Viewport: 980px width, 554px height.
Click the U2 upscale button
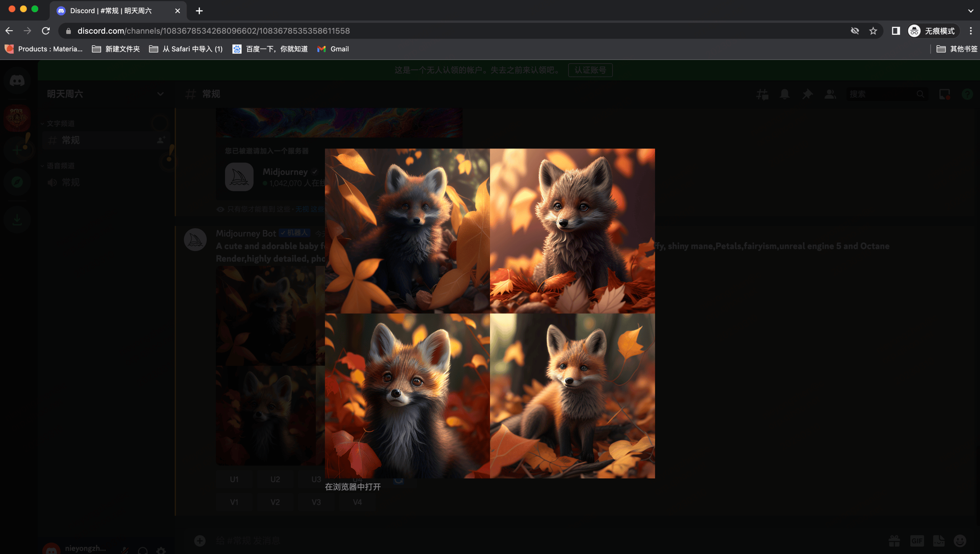coord(275,479)
